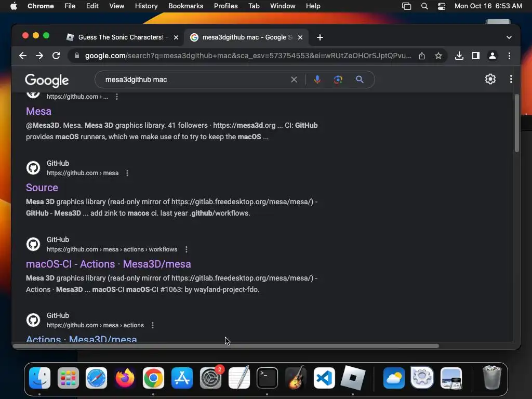Open the Bookmarks menu

click(x=186, y=6)
